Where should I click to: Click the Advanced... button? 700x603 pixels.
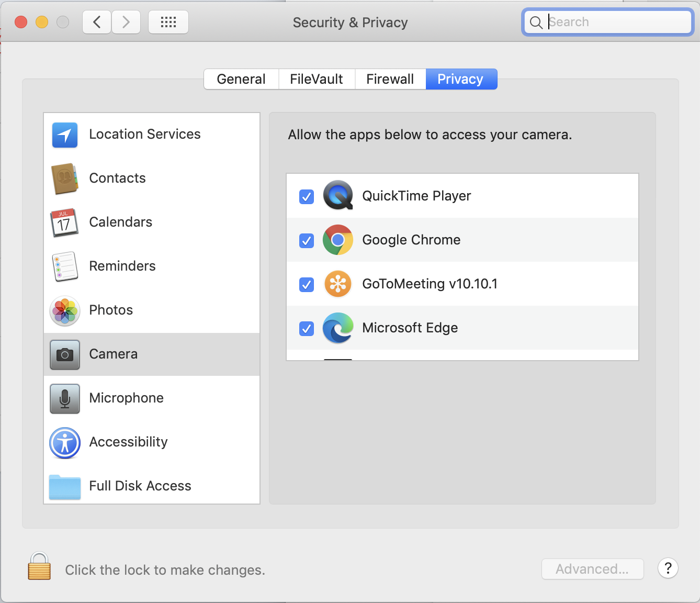click(592, 569)
